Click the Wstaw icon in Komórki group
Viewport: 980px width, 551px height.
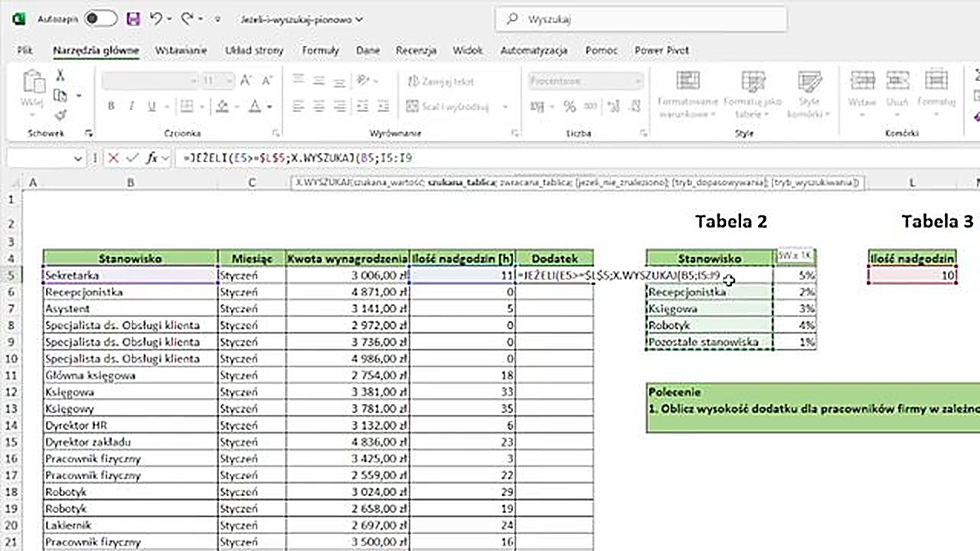pyautogui.click(x=863, y=88)
